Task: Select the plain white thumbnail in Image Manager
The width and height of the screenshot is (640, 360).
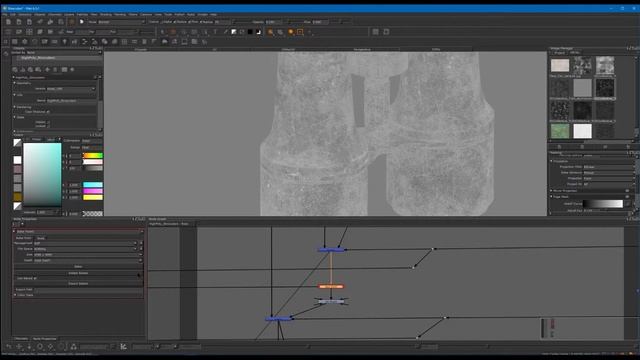Action: coord(582,131)
